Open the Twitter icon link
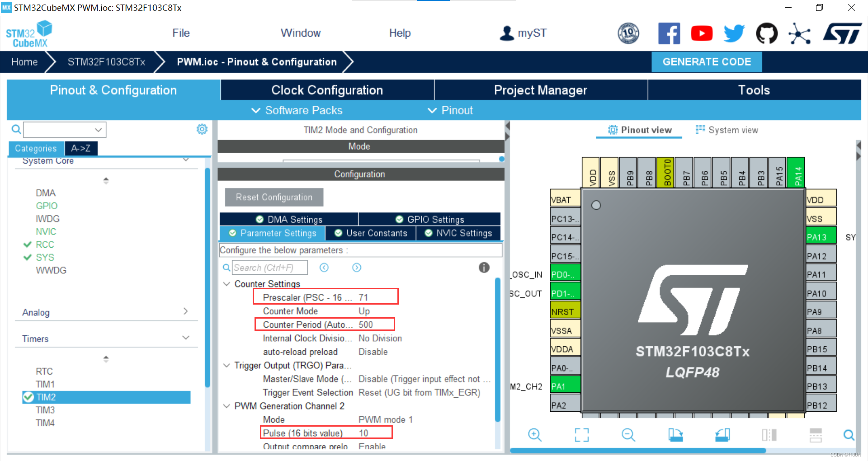The height and width of the screenshot is (461, 868). coord(734,33)
